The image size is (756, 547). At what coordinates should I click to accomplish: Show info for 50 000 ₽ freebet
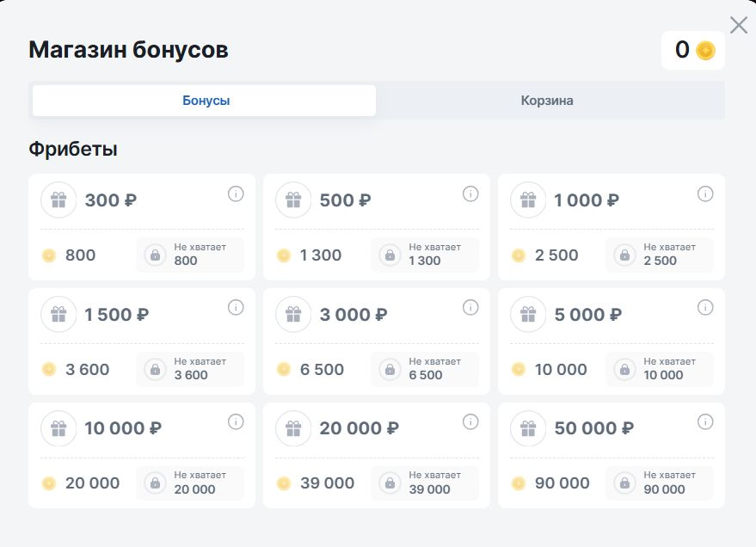(705, 421)
